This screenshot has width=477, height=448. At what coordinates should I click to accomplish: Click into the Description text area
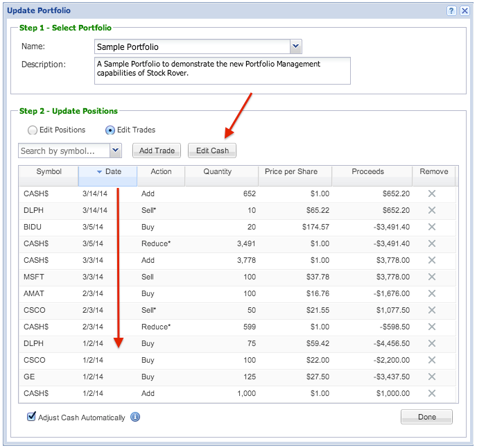[x=223, y=71]
